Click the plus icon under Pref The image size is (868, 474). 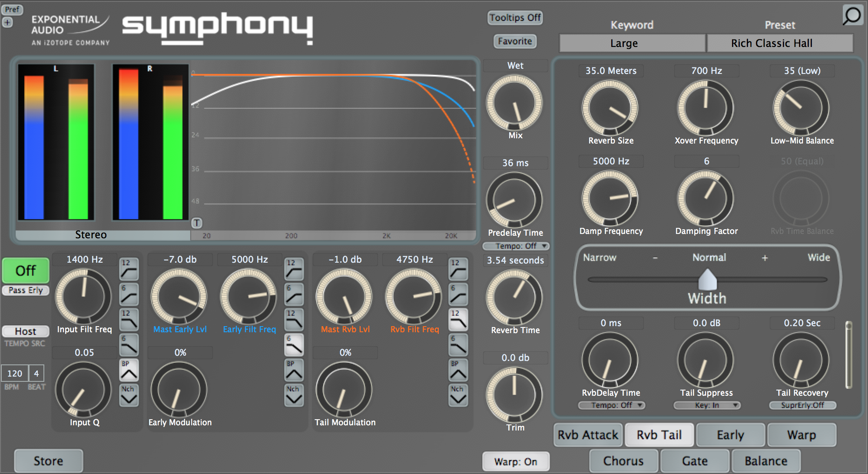click(x=7, y=22)
